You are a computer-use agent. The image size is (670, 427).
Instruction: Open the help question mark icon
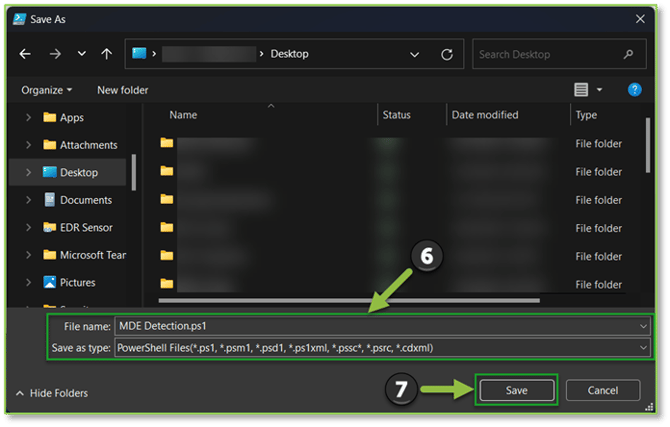pyautogui.click(x=634, y=90)
